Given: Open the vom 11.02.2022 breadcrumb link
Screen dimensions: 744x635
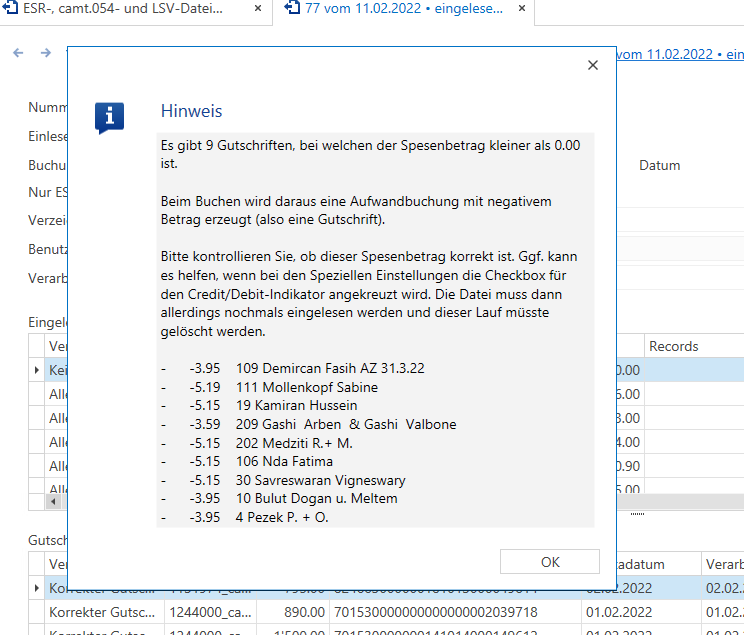Looking at the screenshot, I should click(680, 54).
